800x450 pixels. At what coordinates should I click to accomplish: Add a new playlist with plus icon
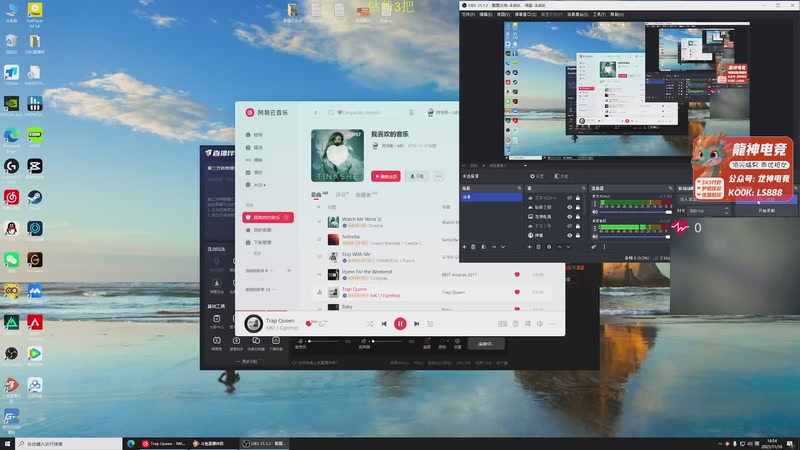[x=289, y=270]
